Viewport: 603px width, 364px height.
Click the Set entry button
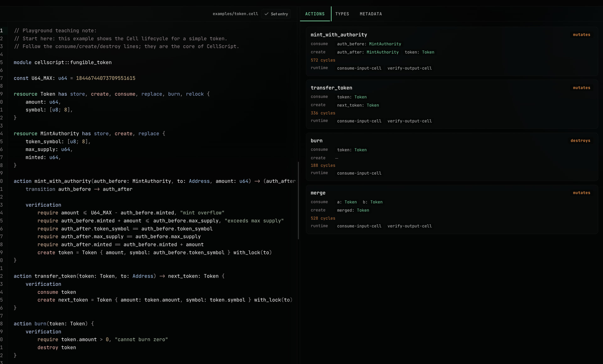point(276,14)
